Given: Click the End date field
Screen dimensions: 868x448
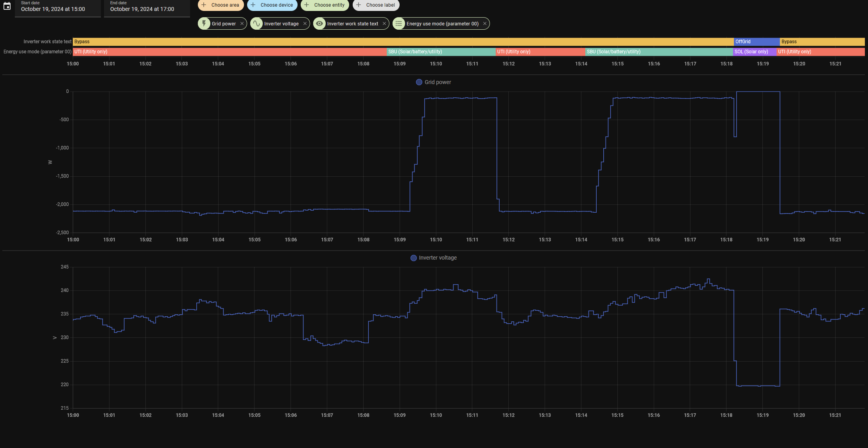Looking at the screenshot, I should pos(147,8).
